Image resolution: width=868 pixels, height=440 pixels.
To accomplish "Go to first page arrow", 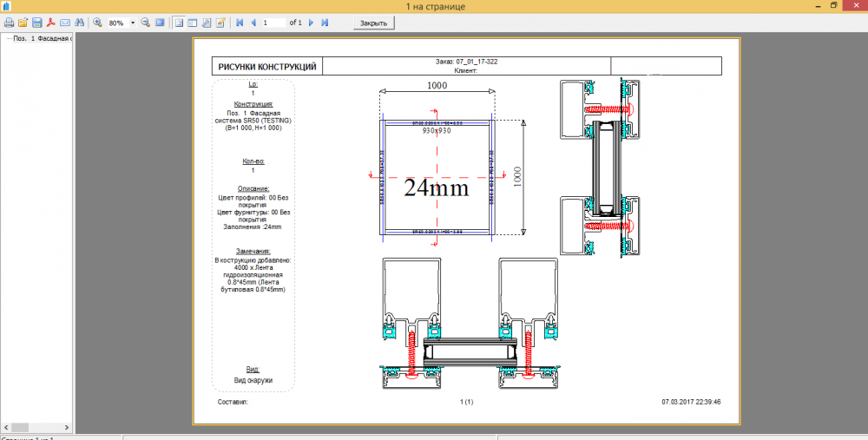I will (x=240, y=23).
